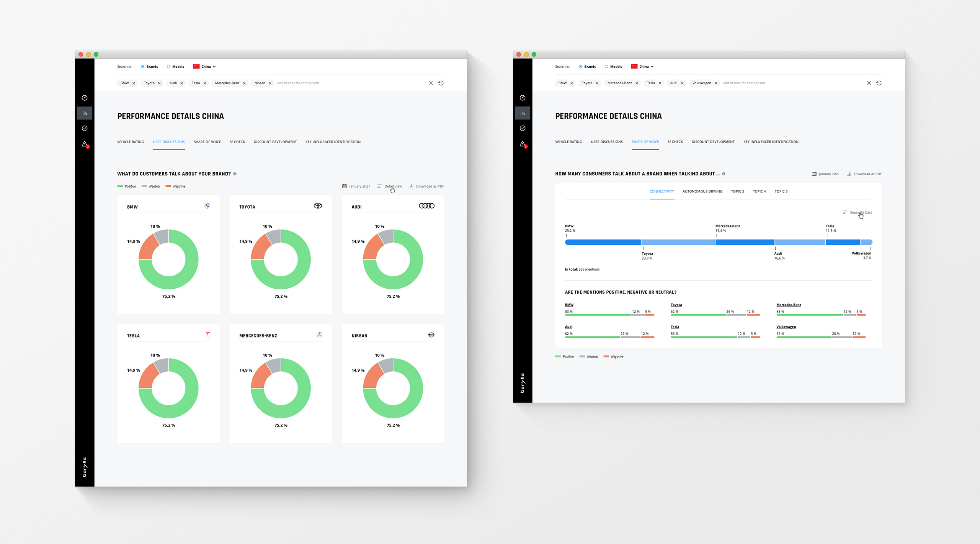Open search history icon in right window
The height and width of the screenshot is (544, 980).
(879, 83)
